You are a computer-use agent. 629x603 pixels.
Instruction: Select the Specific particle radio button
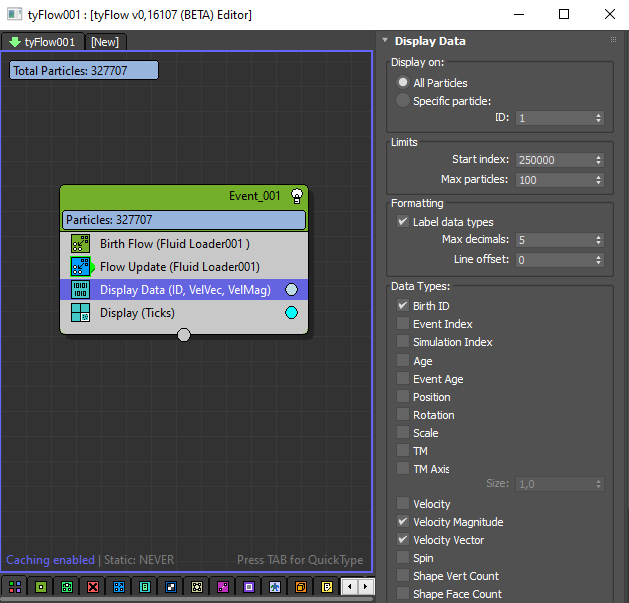coord(403,101)
